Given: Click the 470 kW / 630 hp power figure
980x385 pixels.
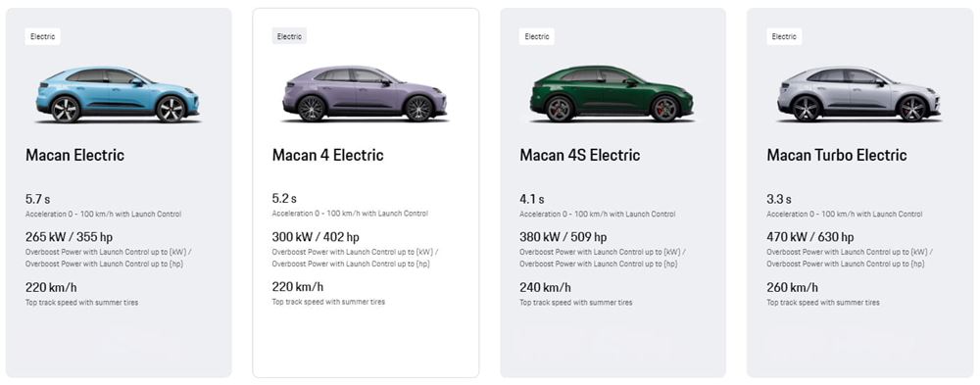Looking at the screenshot, I should [x=810, y=237].
